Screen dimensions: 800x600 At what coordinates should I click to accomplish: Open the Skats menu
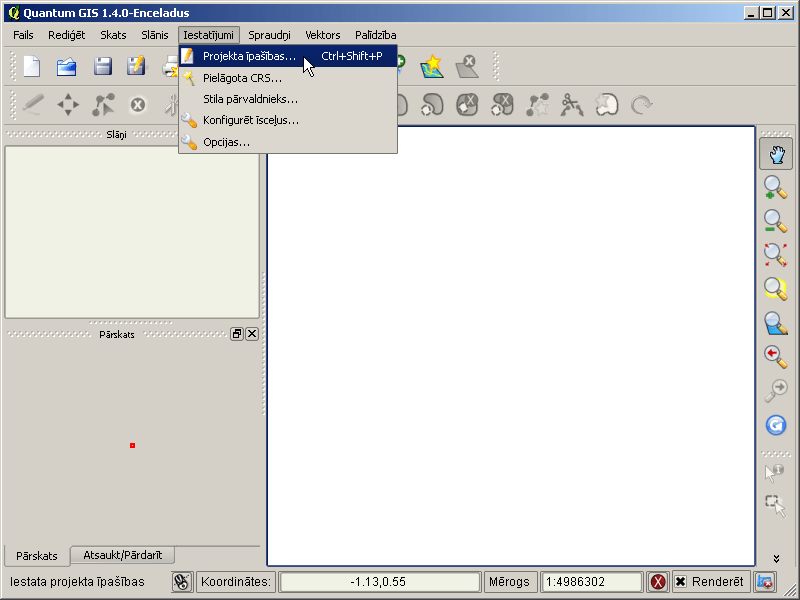tap(113, 35)
